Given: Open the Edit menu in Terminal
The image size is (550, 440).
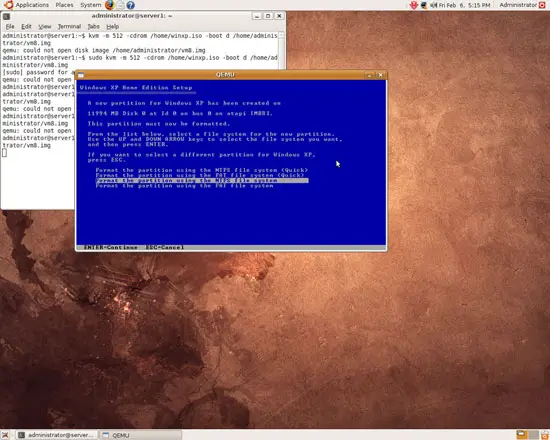Looking at the screenshot, I should (26, 26).
